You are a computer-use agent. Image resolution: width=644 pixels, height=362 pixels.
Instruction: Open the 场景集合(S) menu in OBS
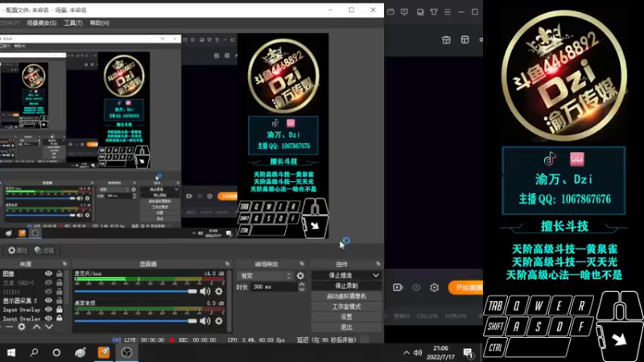pos(42,23)
